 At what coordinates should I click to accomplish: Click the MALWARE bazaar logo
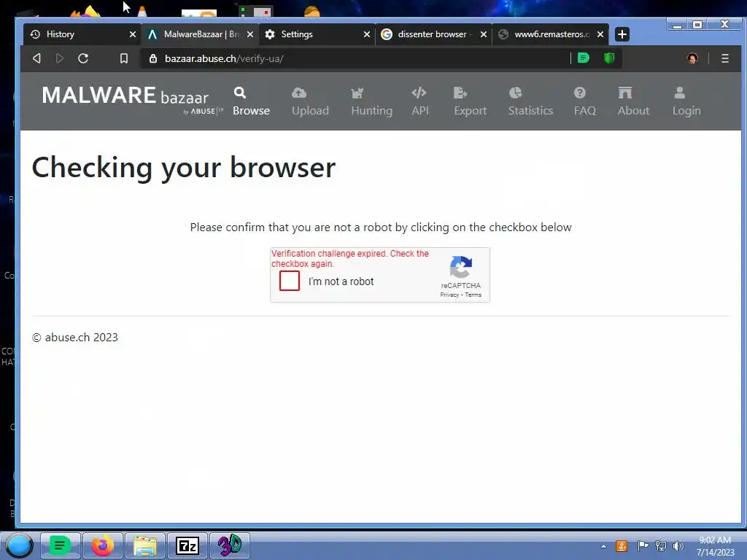click(x=131, y=99)
